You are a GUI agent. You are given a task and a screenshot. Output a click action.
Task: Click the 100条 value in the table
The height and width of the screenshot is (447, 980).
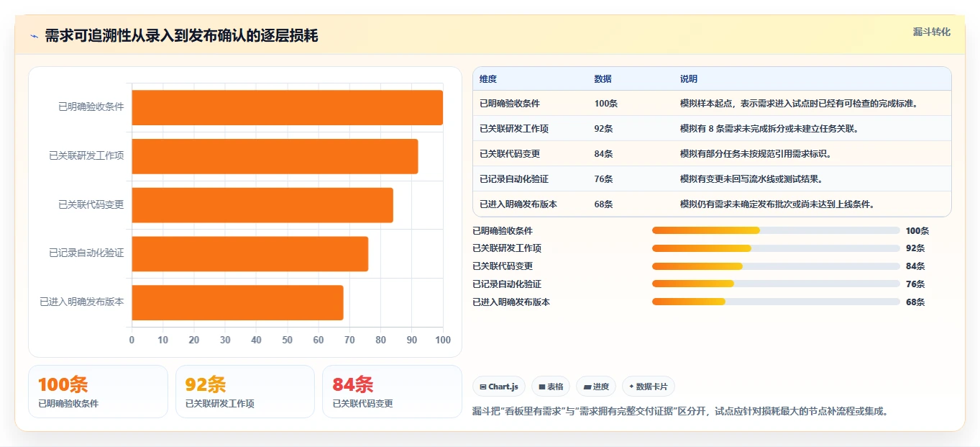tap(606, 104)
